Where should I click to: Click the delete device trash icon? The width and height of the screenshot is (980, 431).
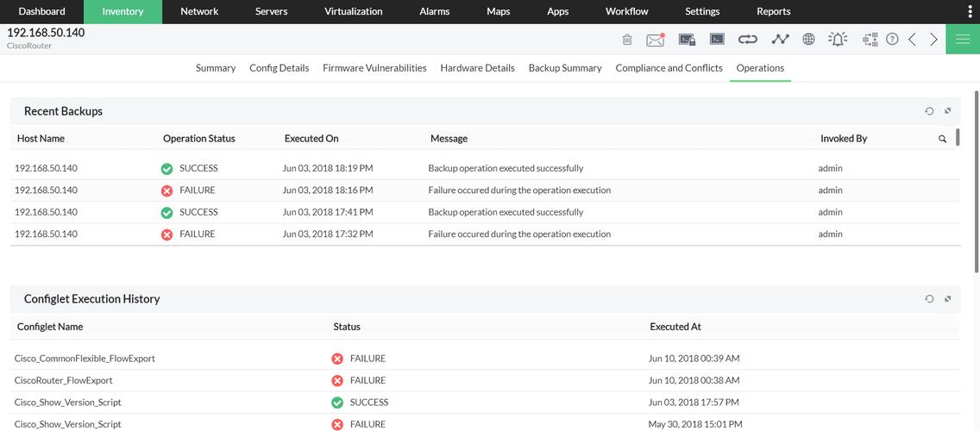[x=627, y=40]
